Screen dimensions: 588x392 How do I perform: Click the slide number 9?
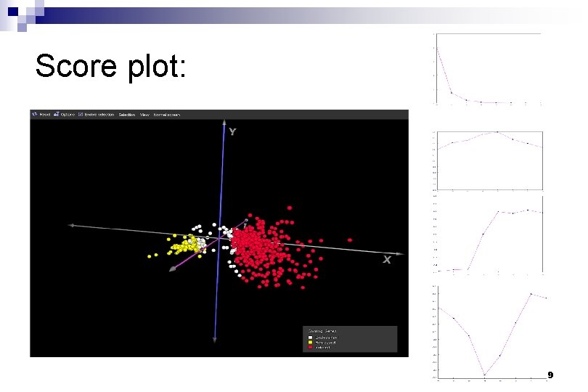(x=550, y=375)
